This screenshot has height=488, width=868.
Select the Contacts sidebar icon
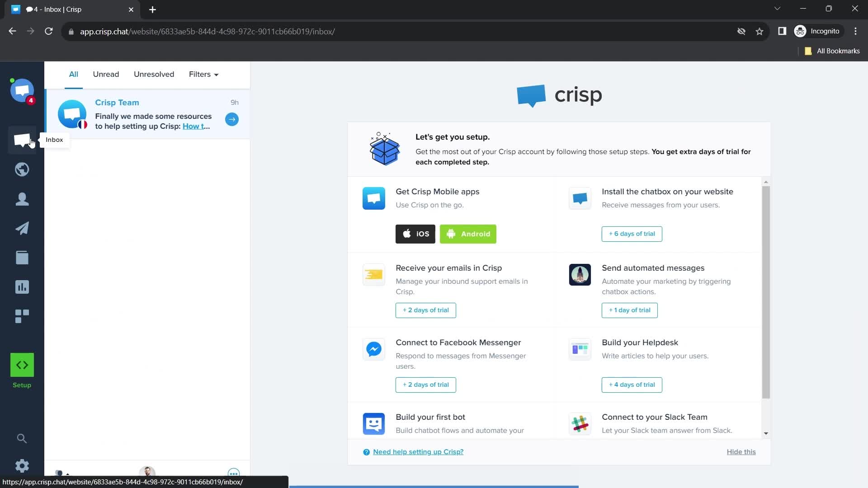tap(22, 198)
